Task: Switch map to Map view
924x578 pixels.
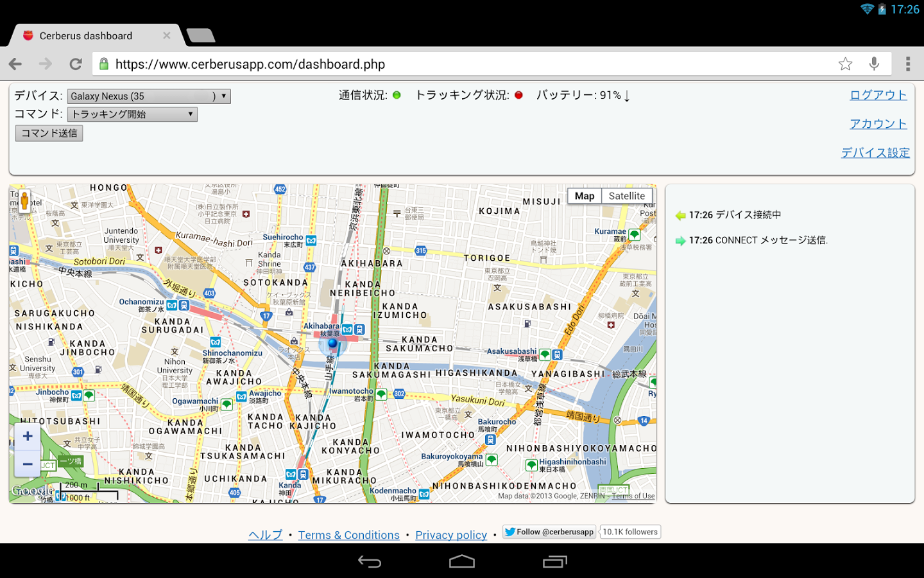Action: tap(585, 196)
